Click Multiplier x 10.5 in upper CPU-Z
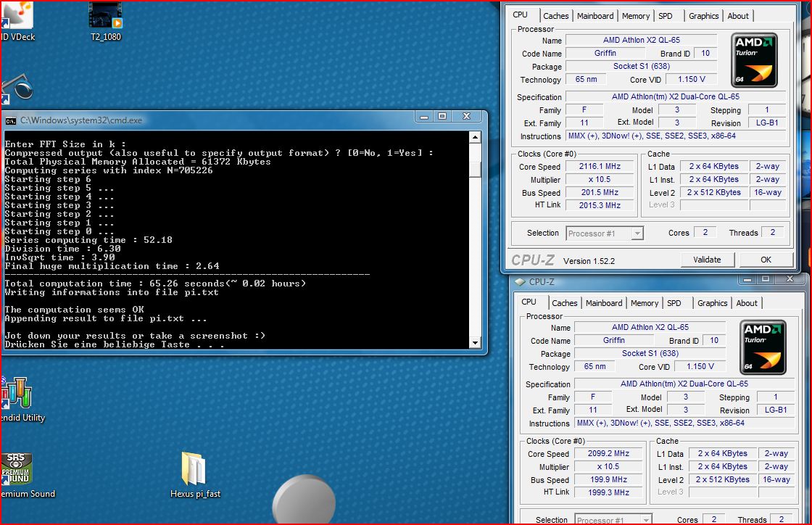Viewport: 812px width, 525px height. point(600,179)
